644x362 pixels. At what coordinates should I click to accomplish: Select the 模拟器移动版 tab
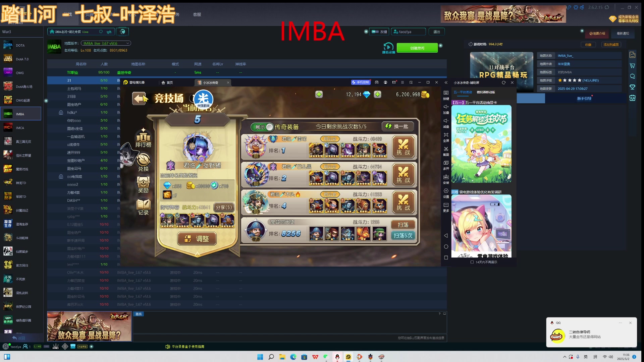[x=486, y=92]
